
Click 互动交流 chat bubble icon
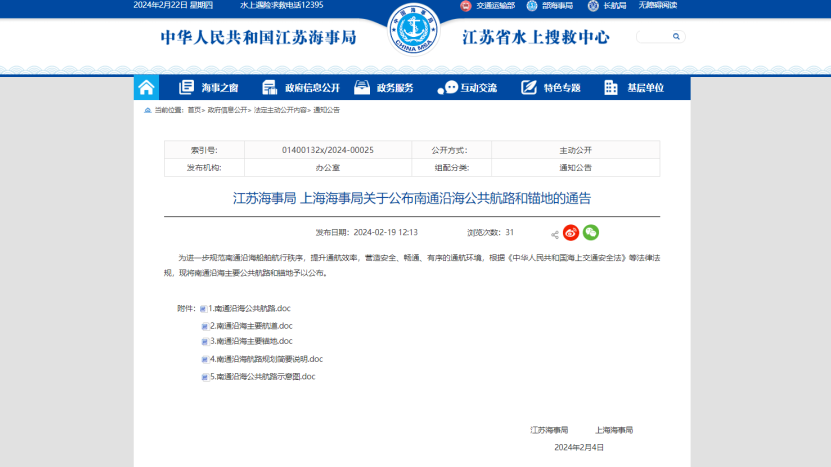coord(447,87)
